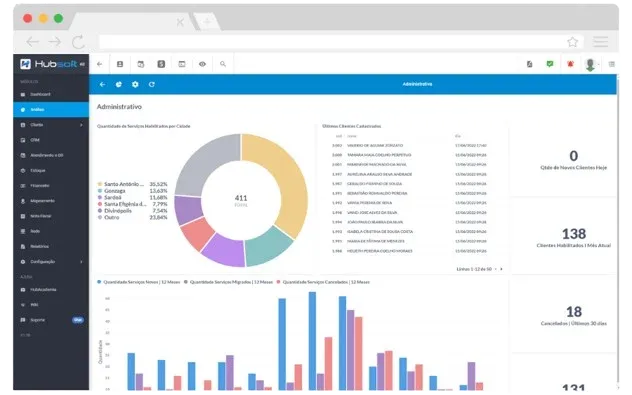Click the back arrow in white top toolbar

[100, 64]
